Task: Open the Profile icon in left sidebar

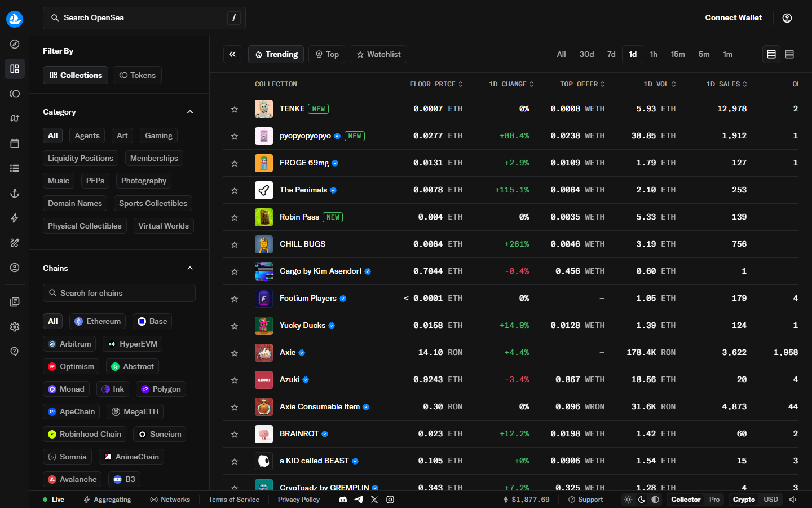Action: coord(15,268)
